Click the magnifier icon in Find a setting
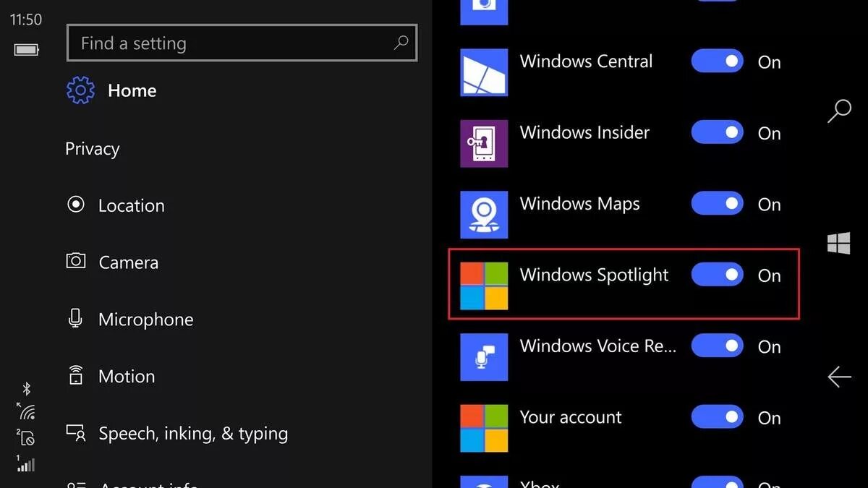This screenshot has height=488, width=868. tap(401, 43)
